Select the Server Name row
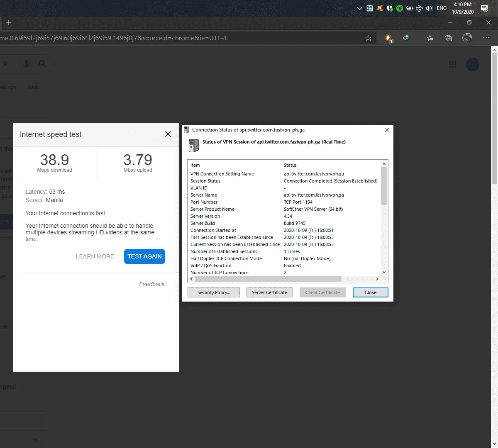 284,195
